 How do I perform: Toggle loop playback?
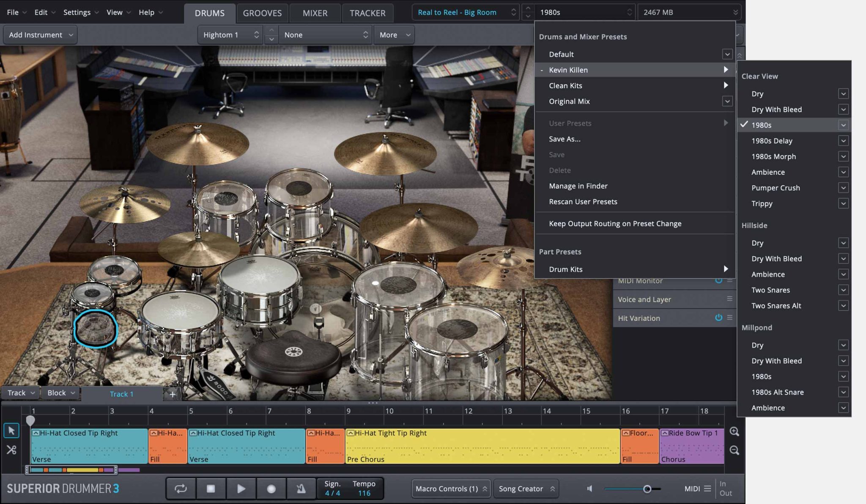[181, 489]
